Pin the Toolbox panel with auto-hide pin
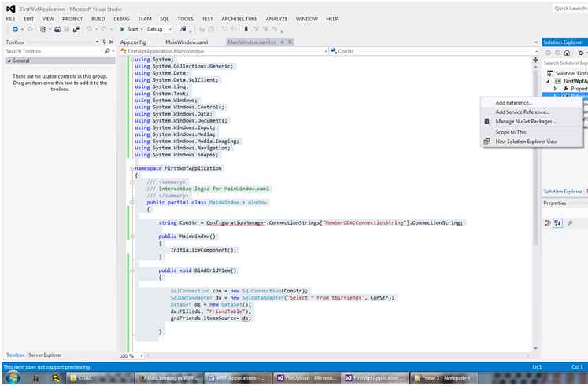Viewport: 588px width, 386px height. (105, 42)
